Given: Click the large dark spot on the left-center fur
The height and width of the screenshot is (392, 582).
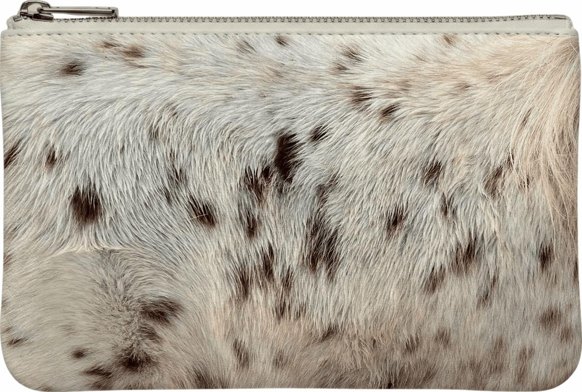Looking at the screenshot, I should (x=86, y=206).
